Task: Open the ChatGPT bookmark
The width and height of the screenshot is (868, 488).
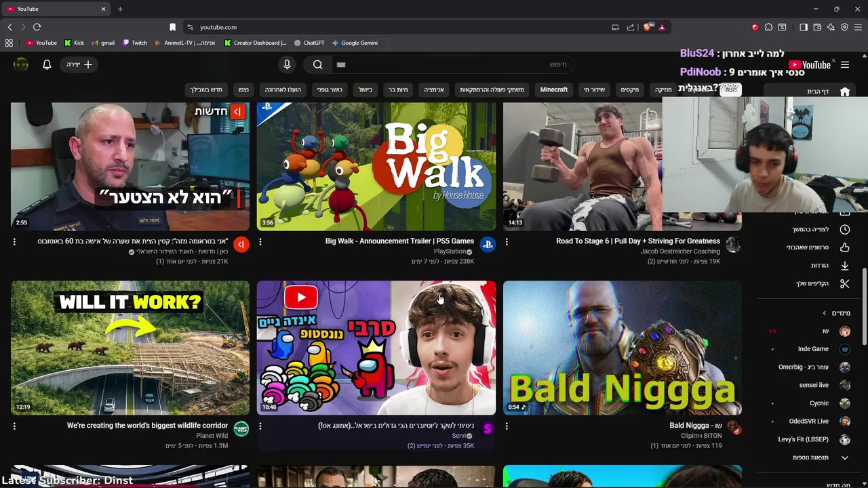Action: click(309, 43)
